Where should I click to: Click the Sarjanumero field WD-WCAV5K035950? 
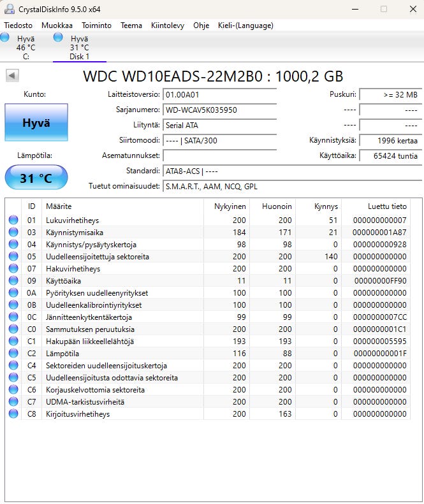tap(220, 110)
